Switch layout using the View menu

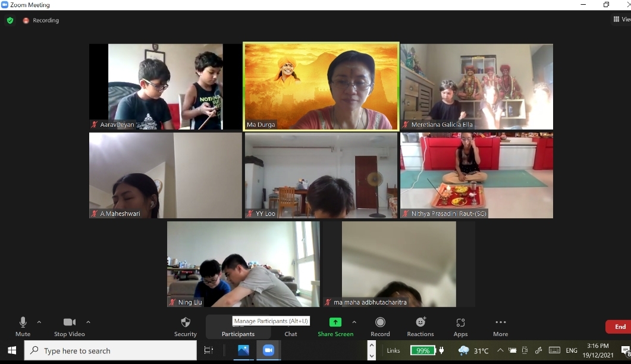coord(621,20)
